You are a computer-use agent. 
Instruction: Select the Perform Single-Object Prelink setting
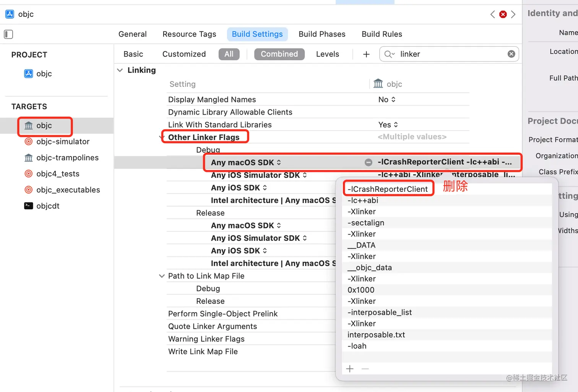(223, 314)
